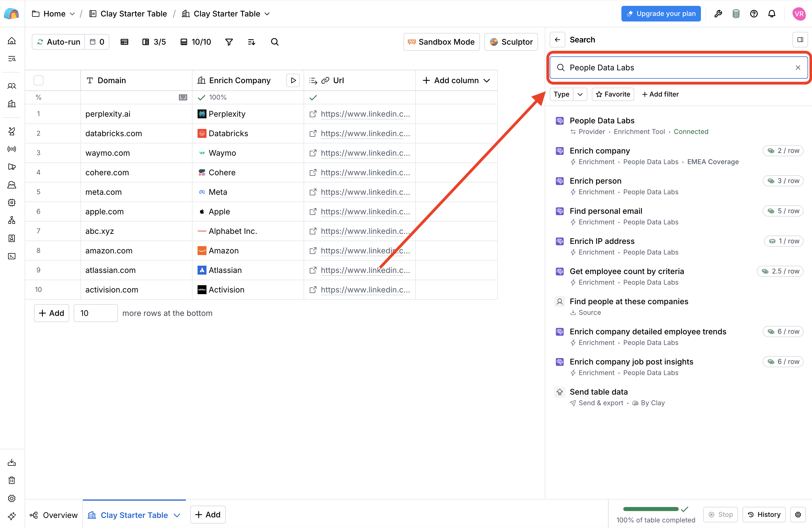Open the credits database icon in header
This screenshot has height=528, width=812.
736,14
